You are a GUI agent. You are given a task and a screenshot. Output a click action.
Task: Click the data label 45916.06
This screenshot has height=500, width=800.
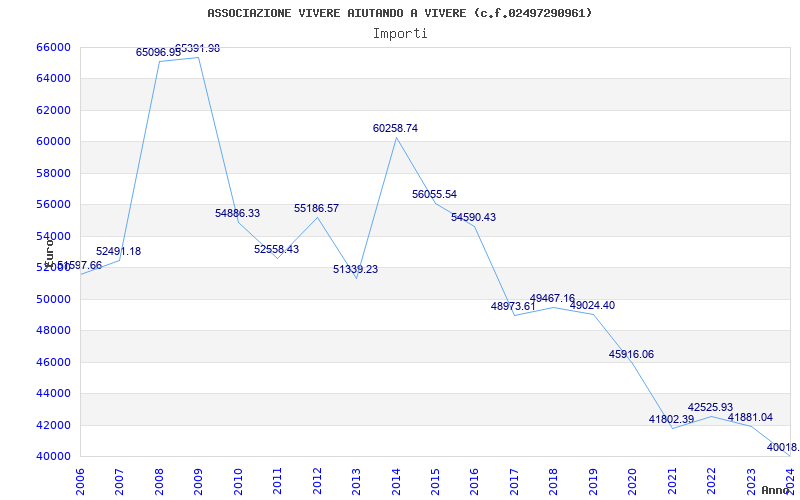pos(631,355)
